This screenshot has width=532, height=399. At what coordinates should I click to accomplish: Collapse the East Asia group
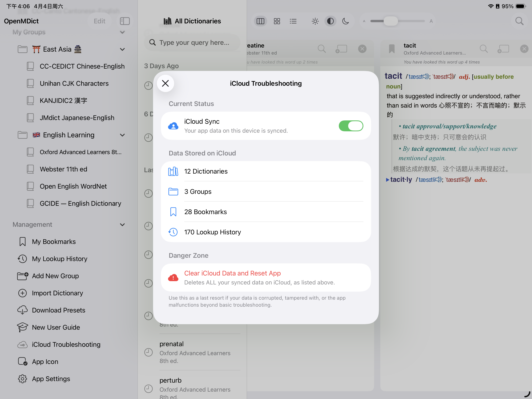coord(122,49)
